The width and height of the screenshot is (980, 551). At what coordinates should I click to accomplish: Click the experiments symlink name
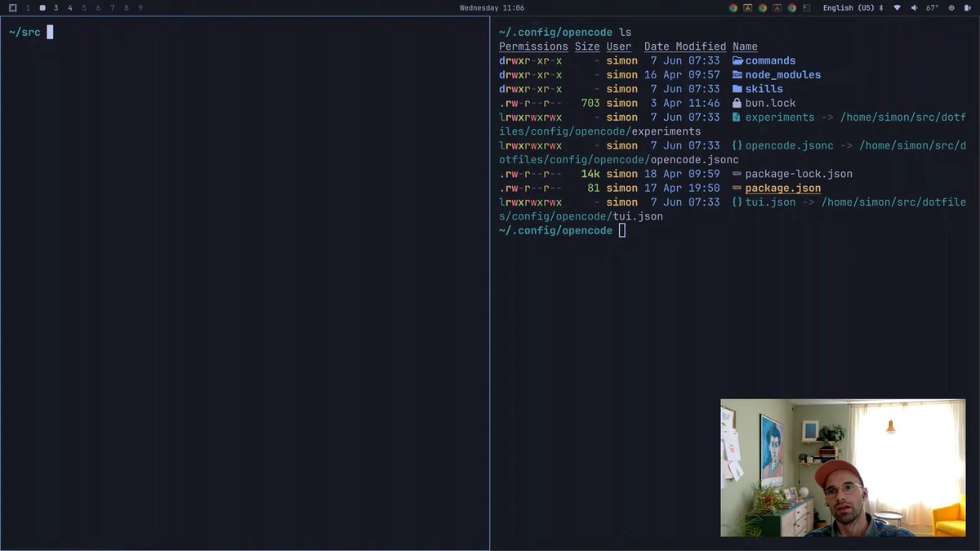click(780, 118)
